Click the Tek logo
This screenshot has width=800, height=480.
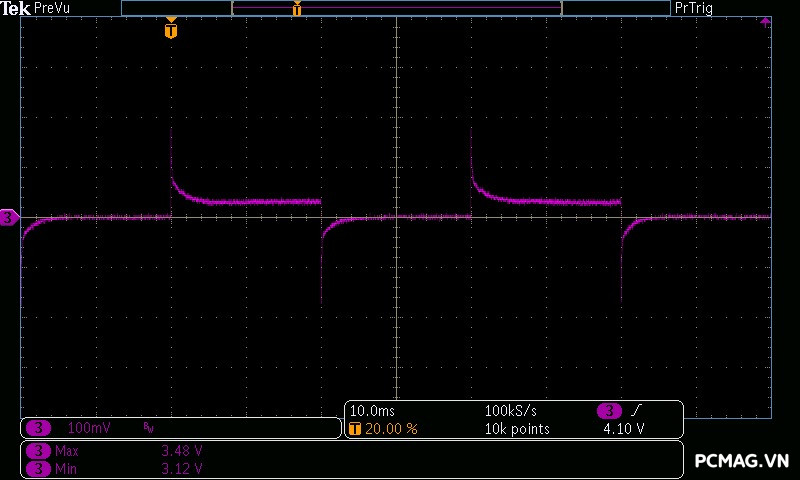click(x=17, y=8)
